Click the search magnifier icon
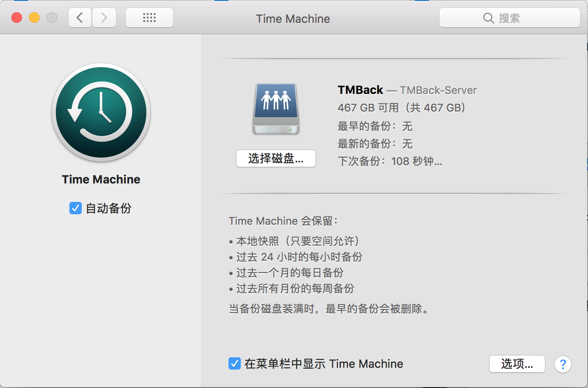 coord(489,18)
